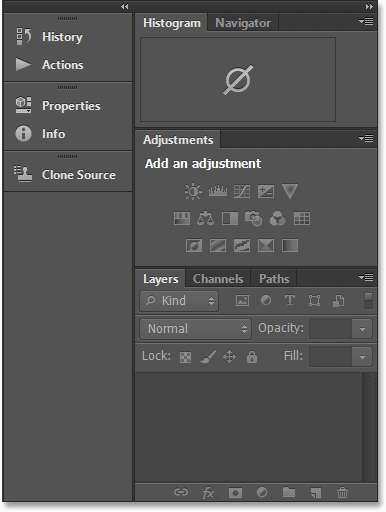This screenshot has height=512, width=386.
Task: Open the Kind filter dropdown
Action: click(179, 301)
